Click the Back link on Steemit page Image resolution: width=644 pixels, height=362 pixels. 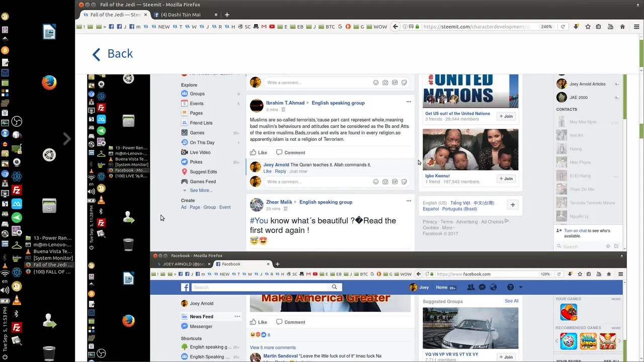pos(113,54)
